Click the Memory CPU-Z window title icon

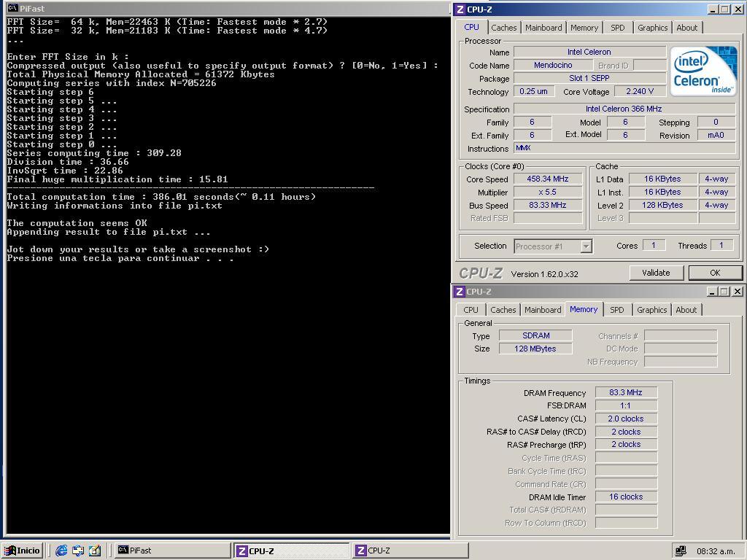(460, 292)
